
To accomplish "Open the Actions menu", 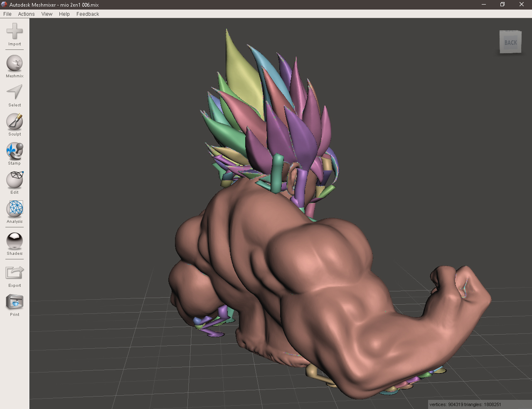I will coord(26,14).
